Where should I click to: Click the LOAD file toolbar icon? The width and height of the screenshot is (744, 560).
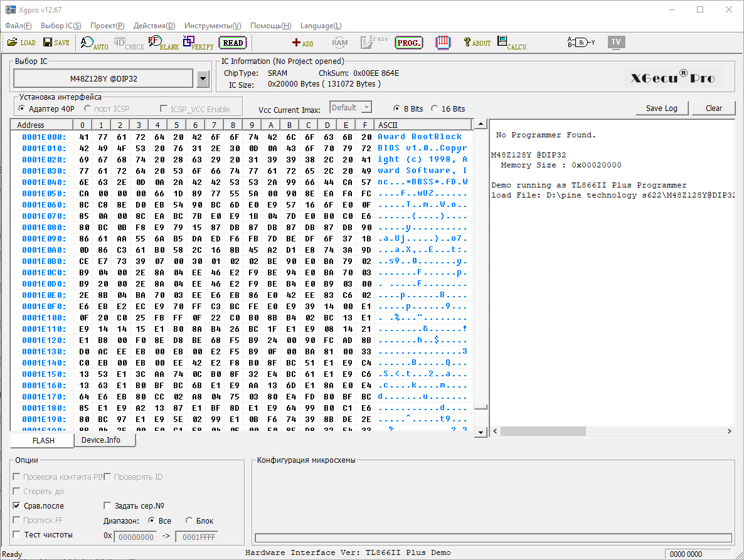(x=21, y=43)
